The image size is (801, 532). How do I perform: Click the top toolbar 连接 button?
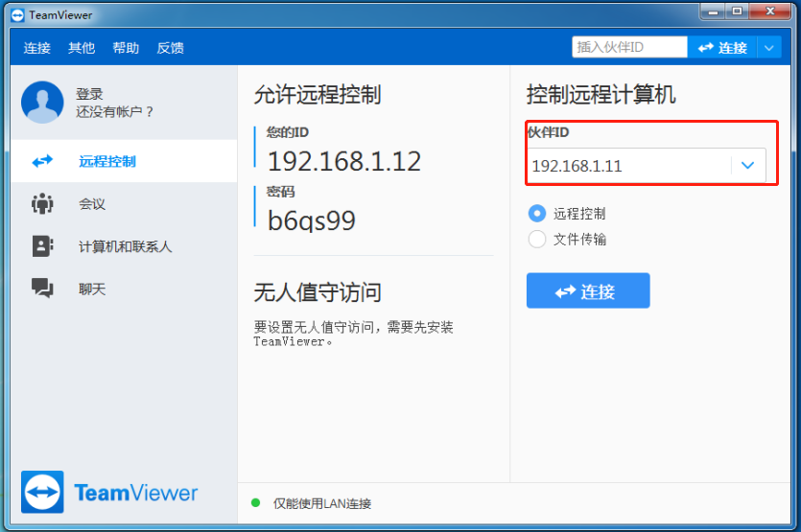(x=722, y=47)
